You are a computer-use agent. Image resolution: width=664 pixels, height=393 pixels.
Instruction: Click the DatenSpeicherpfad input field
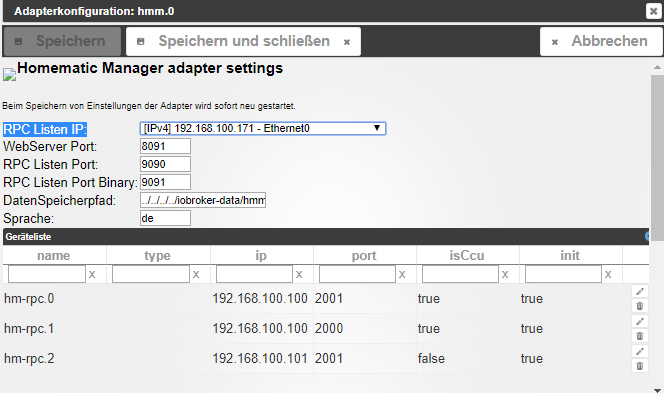point(203,200)
